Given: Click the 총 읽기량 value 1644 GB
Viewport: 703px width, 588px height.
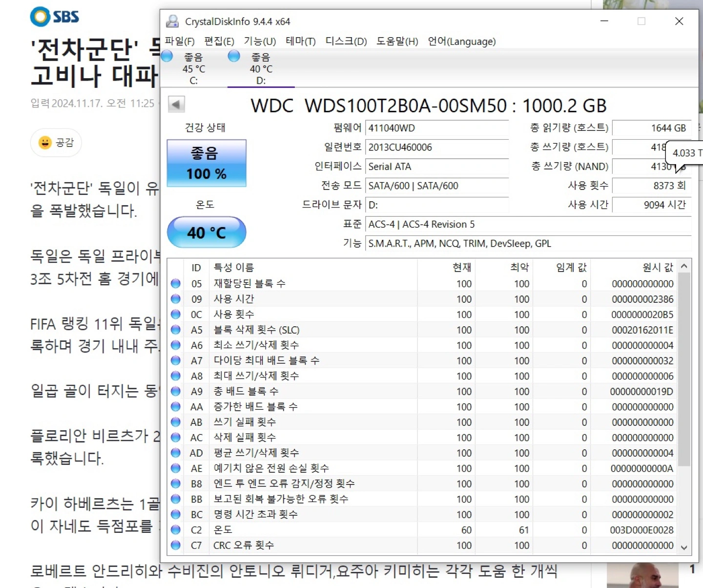Looking at the screenshot, I should [x=652, y=128].
